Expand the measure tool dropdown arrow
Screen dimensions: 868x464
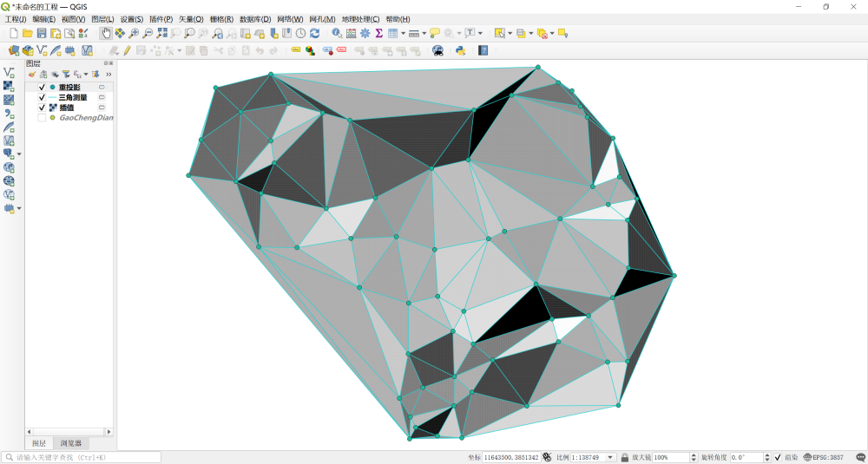click(424, 33)
